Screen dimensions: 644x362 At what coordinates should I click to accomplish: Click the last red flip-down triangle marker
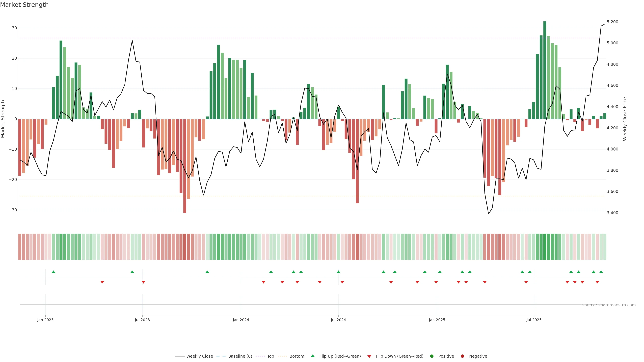tap(597, 282)
